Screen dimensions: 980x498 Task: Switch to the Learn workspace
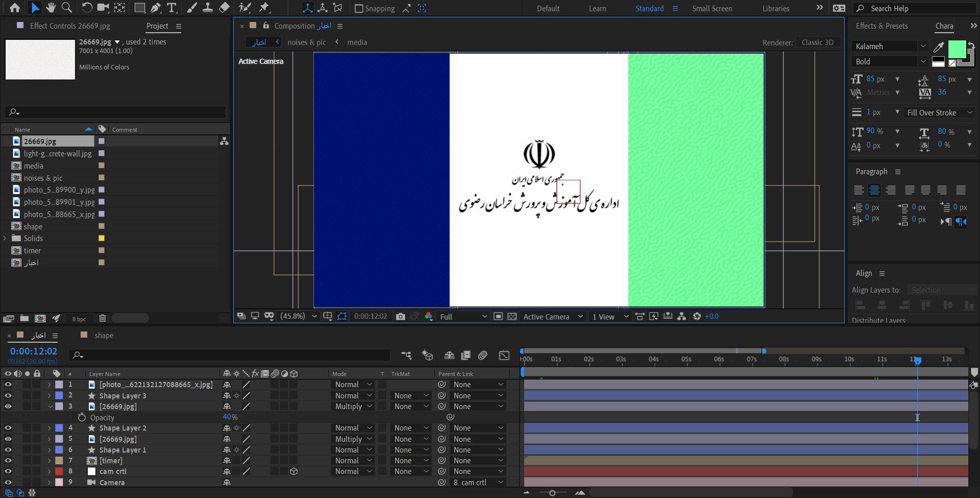click(x=598, y=8)
